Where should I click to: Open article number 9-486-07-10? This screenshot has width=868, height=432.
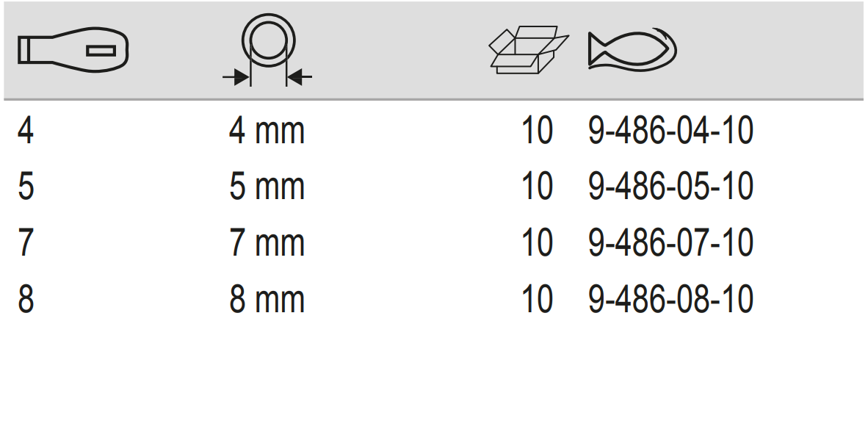pos(670,244)
